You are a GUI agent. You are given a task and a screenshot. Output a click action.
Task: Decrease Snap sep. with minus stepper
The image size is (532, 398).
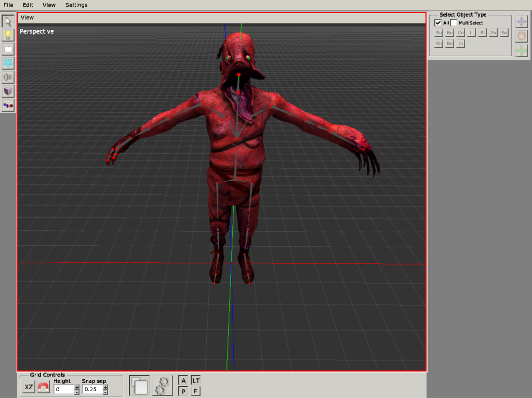(106, 392)
